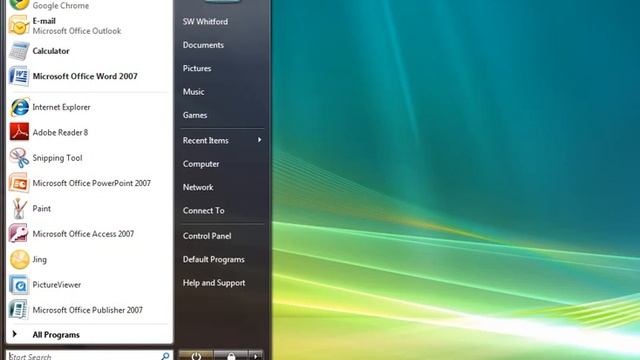Open SW Whitford user folder

(205, 22)
